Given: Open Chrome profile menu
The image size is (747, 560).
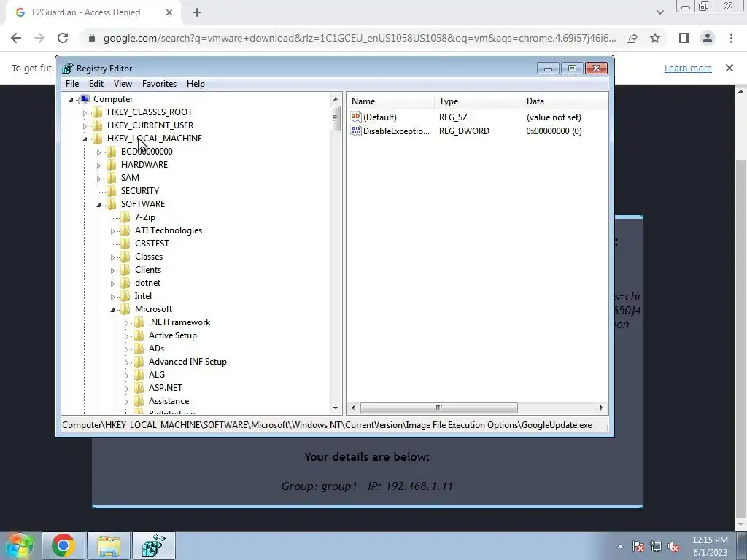Looking at the screenshot, I should tap(708, 38).
